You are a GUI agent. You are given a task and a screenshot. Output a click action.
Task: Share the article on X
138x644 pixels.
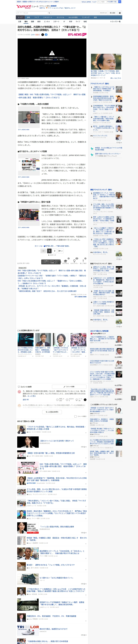tap(43, 35)
